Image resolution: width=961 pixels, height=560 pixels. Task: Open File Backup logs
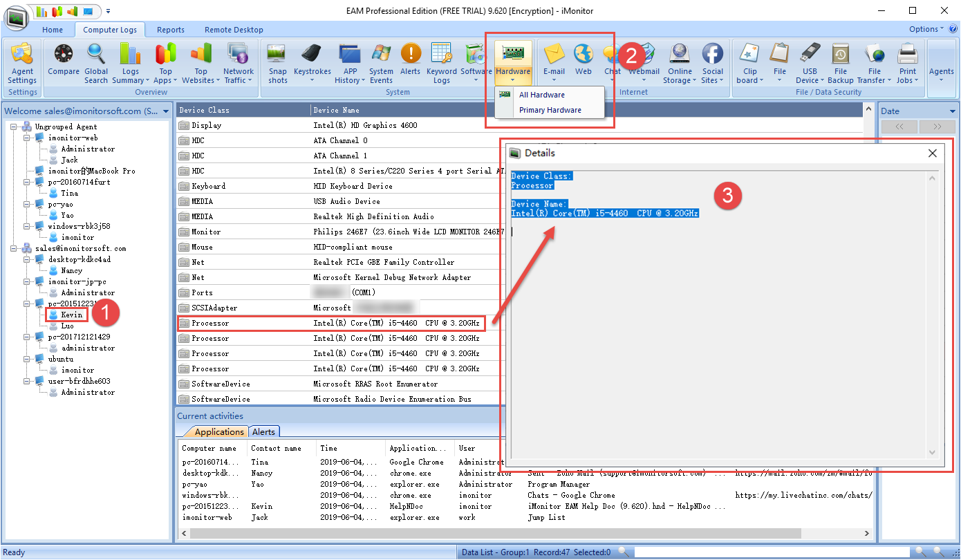(x=841, y=62)
